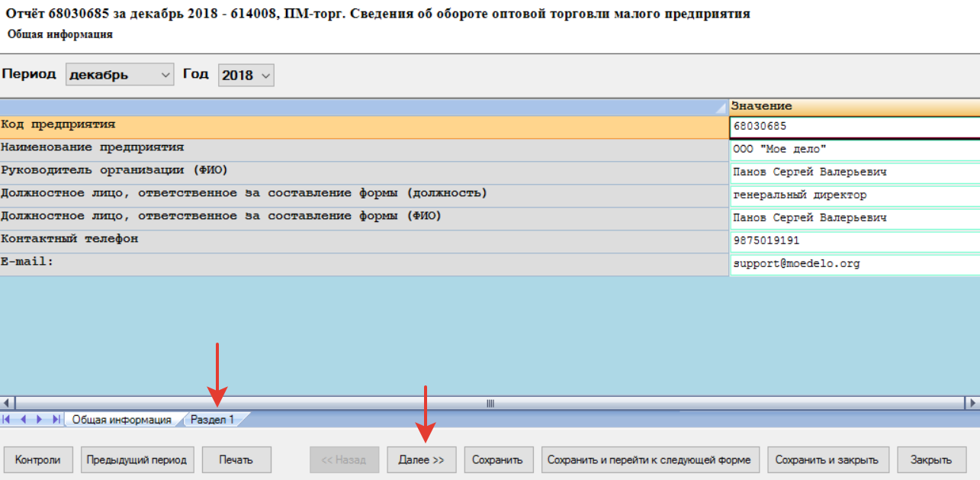This screenshot has width=980, height=480.
Task: Click Сохранить и закрыть button
Action: click(827, 460)
